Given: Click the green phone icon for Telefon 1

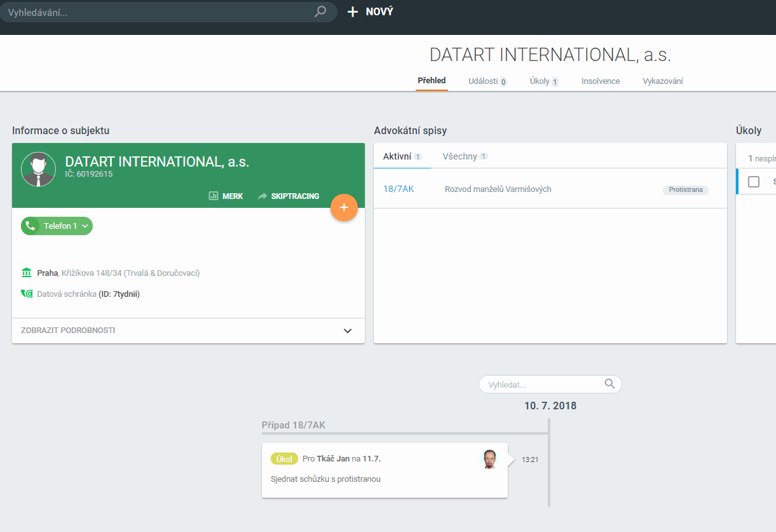Looking at the screenshot, I should click(x=31, y=226).
